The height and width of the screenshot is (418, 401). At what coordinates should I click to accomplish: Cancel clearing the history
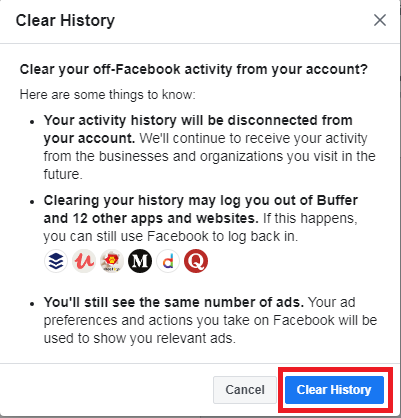245,390
